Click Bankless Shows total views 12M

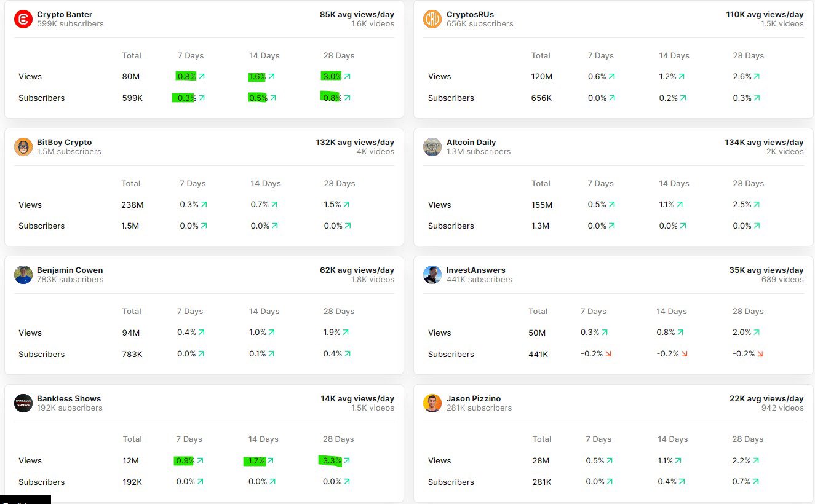coord(131,461)
